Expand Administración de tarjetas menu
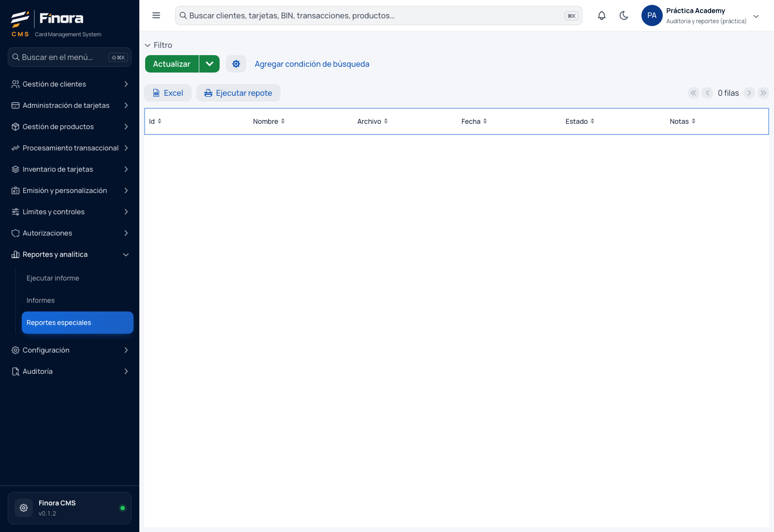The width and height of the screenshot is (774, 532). 70,105
